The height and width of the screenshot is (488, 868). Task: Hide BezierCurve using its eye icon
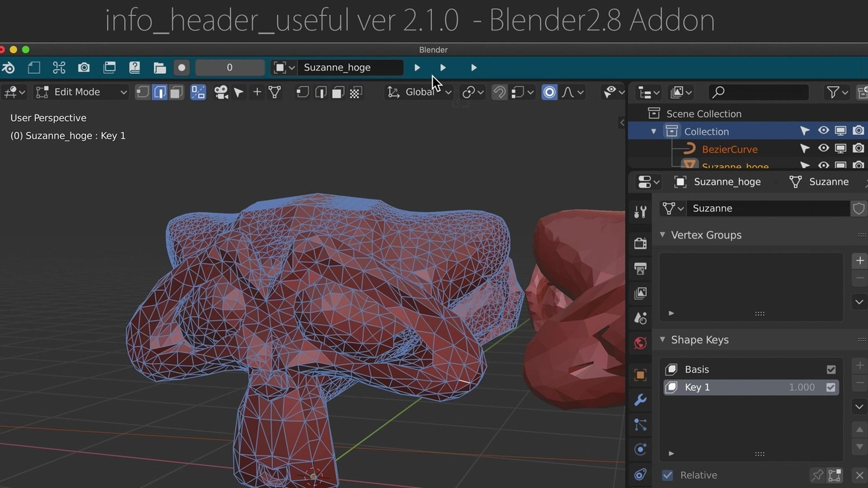(823, 148)
